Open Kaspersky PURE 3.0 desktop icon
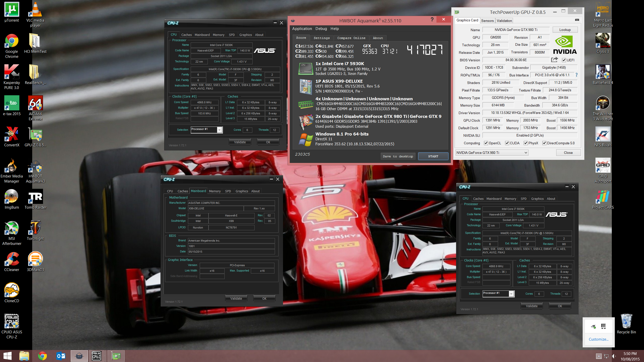Screen dimensions: 644x362 [12, 77]
